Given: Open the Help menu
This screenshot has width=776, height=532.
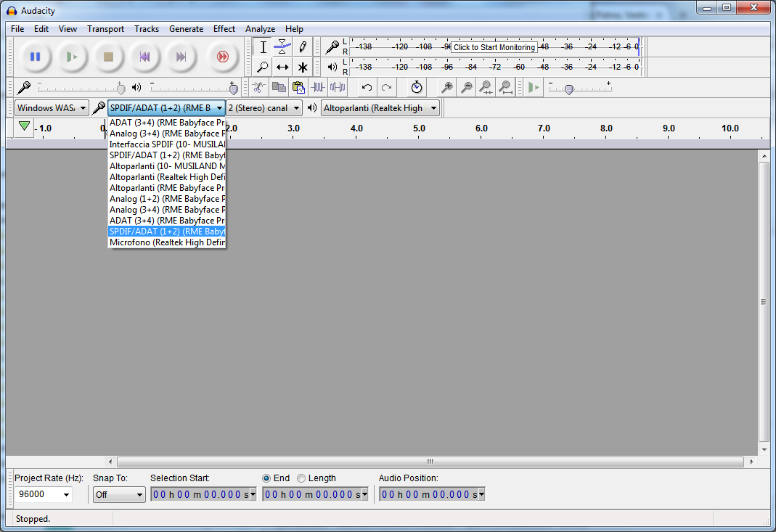Looking at the screenshot, I should point(294,29).
